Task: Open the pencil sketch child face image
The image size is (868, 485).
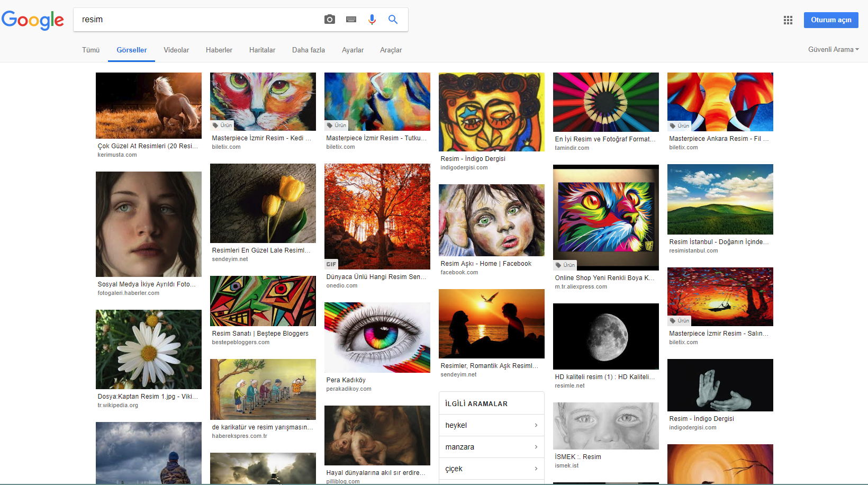Action: pos(606,426)
